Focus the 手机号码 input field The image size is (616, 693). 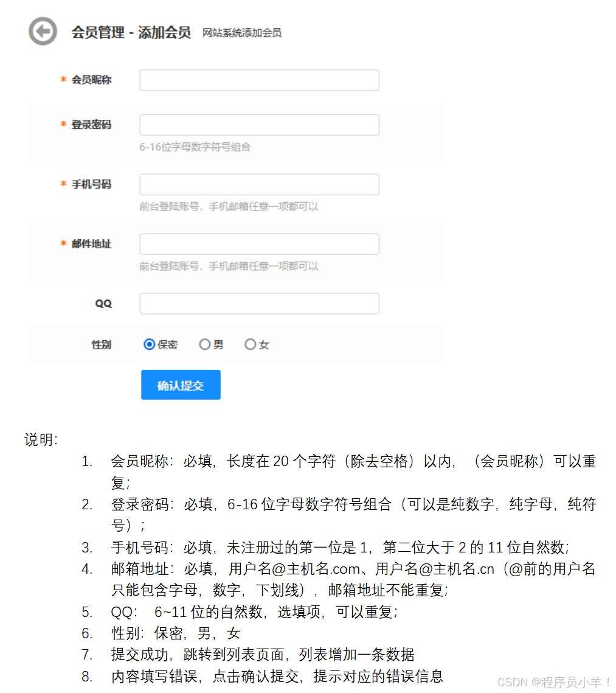coord(259,185)
